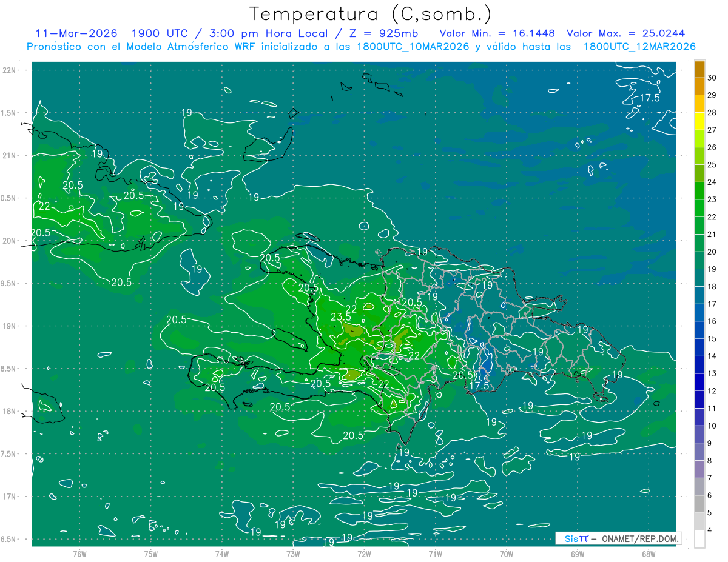Click the 68W longitude axis label
This screenshot has height=562, width=728.
[x=649, y=554]
